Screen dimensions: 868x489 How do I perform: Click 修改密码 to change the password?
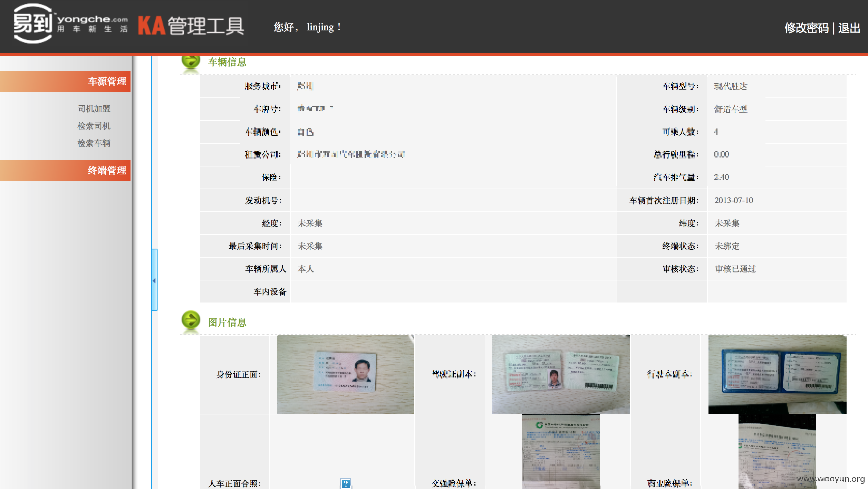pyautogui.click(x=807, y=28)
